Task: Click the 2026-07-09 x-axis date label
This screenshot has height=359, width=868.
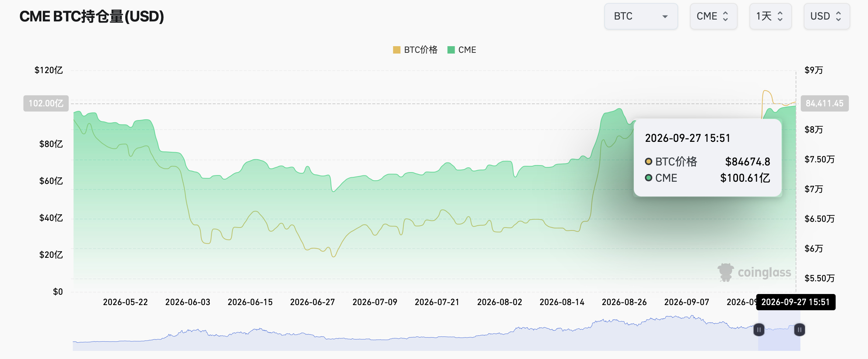Action: click(375, 302)
